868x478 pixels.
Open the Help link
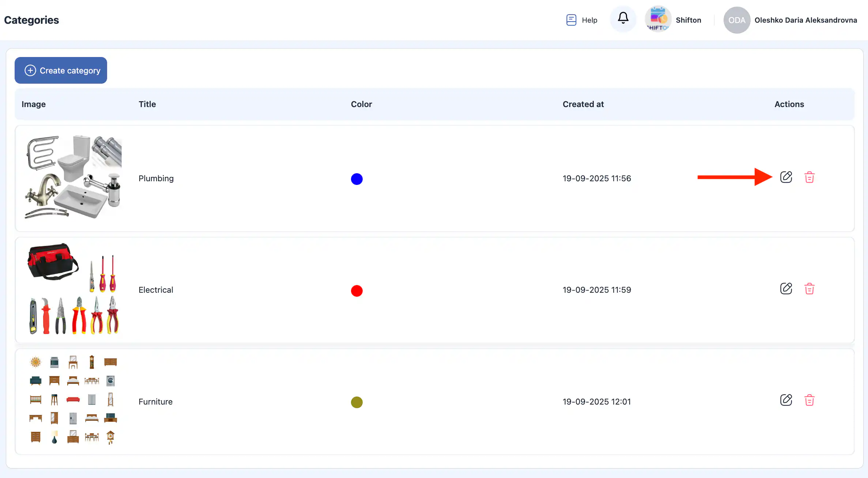[x=589, y=20]
